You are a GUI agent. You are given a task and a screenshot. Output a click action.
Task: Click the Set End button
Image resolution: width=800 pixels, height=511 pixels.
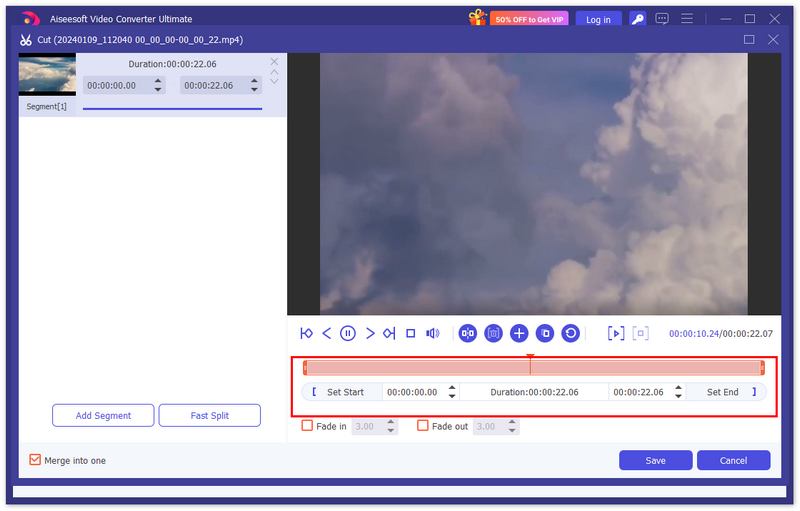click(x=722, y=392)
